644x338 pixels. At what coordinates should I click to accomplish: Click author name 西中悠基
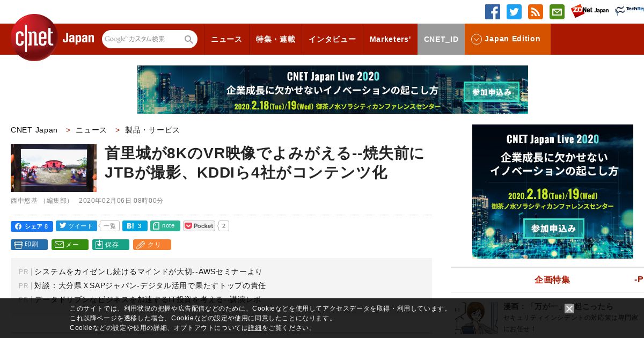tap(24, 201)
